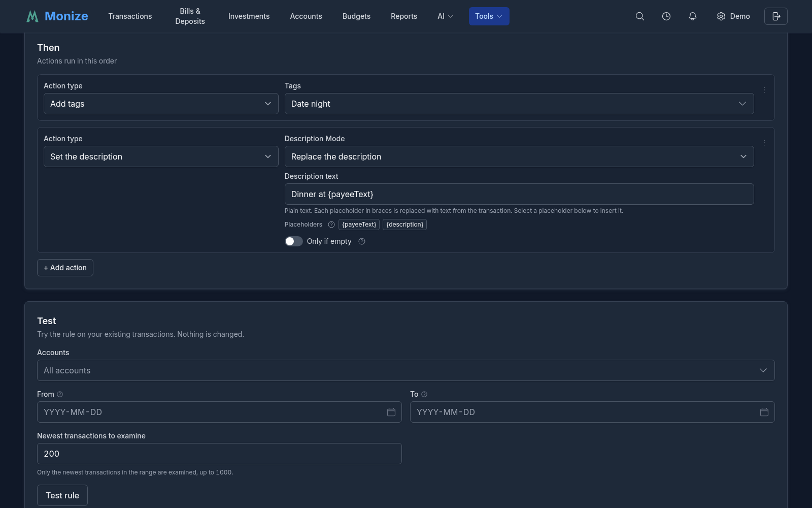
Task: Toggle the Only if empty switch
Action: (294, 241)
